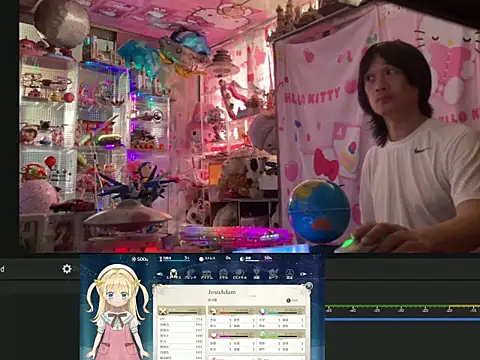Open the Status tab icon in game menu
The height and width of the screenshot is (360, 480).
tap(173, 274)
